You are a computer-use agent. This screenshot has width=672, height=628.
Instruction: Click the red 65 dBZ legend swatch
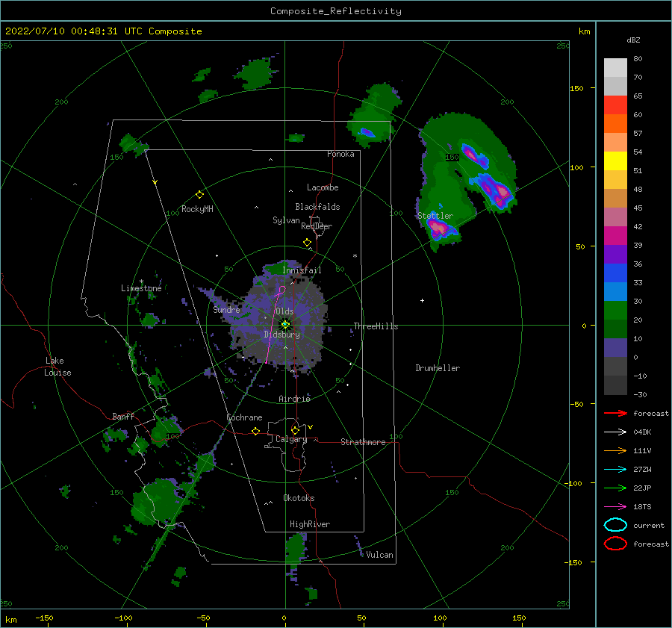[615, 105]
